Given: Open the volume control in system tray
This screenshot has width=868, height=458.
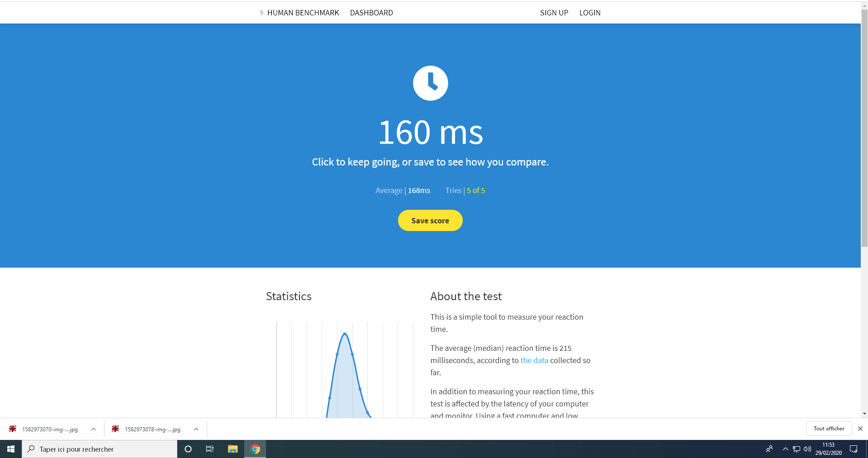Looking at the screenshot, I should [807, 449].
